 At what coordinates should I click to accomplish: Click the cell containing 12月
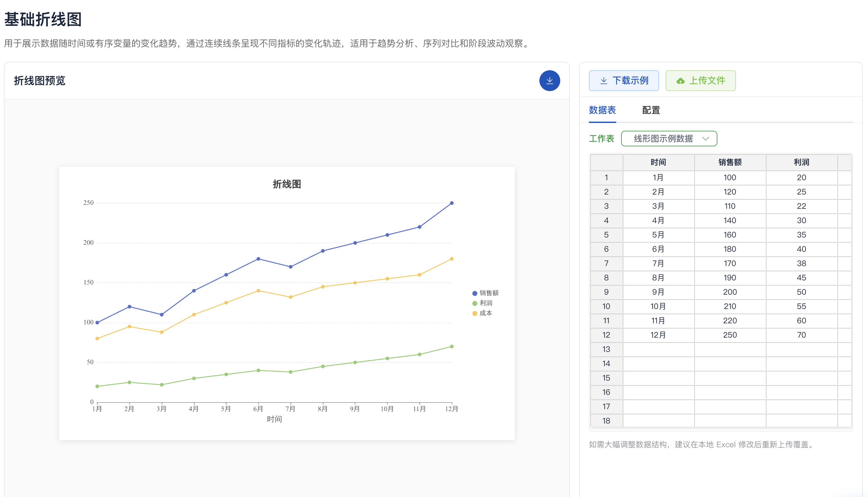tap(658, 335)
